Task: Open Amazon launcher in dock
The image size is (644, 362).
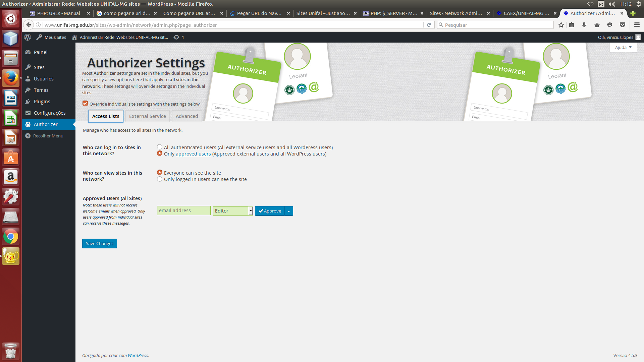Action: click(11, 177)
